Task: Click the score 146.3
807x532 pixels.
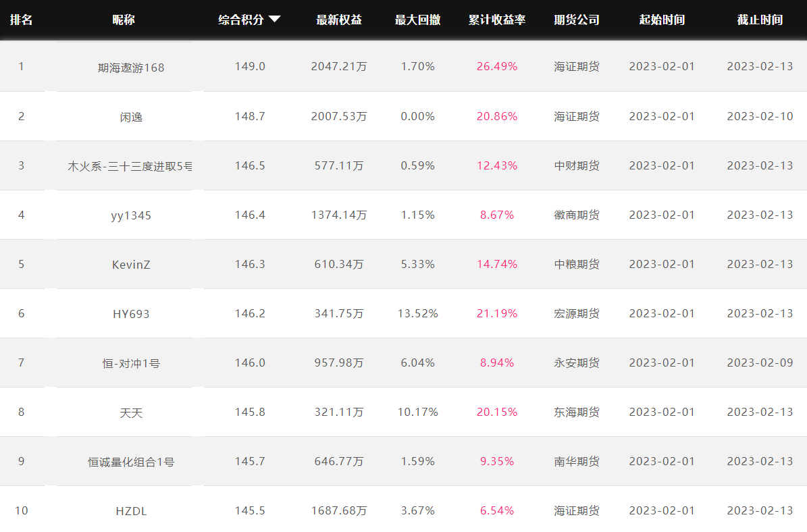Action: (250, 264)
